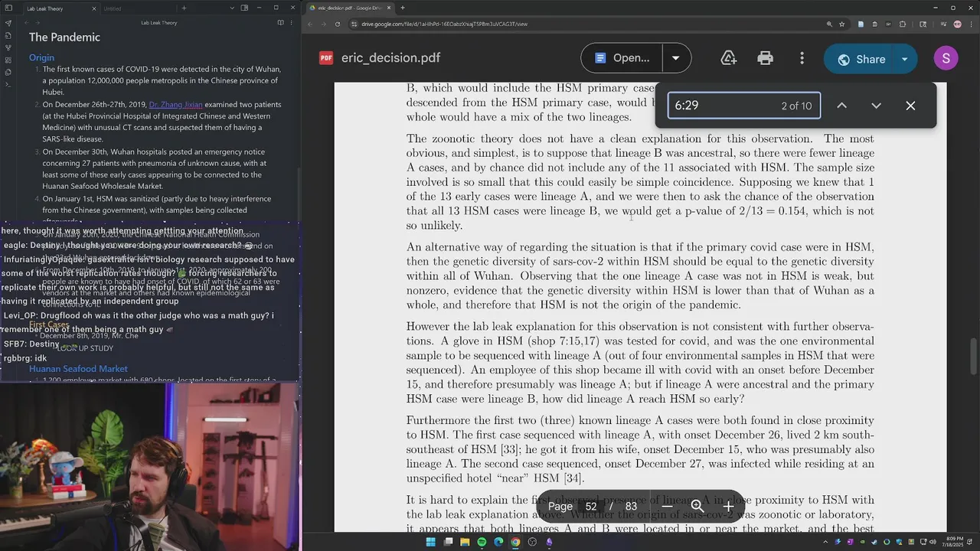This screenshot has height=551, width=980.
Task: Click the Huanan Seafood Market heading
Action: (78, 369)
